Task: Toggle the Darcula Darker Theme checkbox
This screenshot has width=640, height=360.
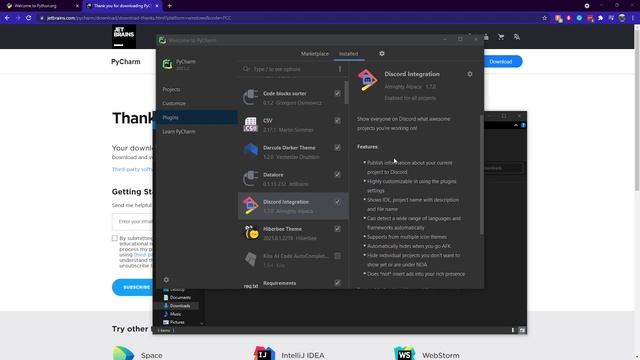Action: coord(338,147)
